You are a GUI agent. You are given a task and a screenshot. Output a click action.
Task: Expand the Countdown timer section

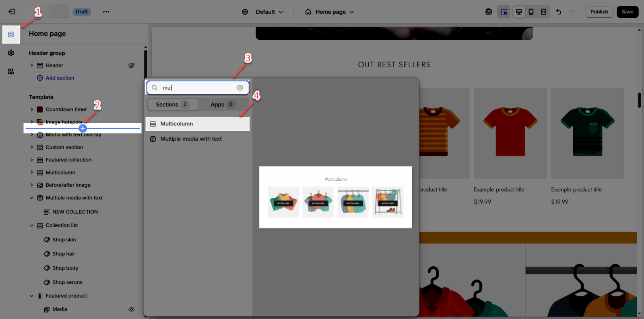(x=32, y=109)
